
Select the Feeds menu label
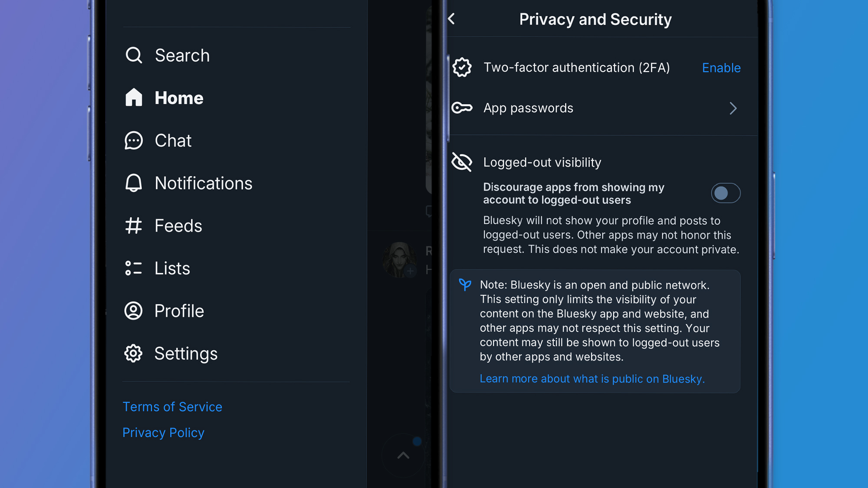click(178, 226)
